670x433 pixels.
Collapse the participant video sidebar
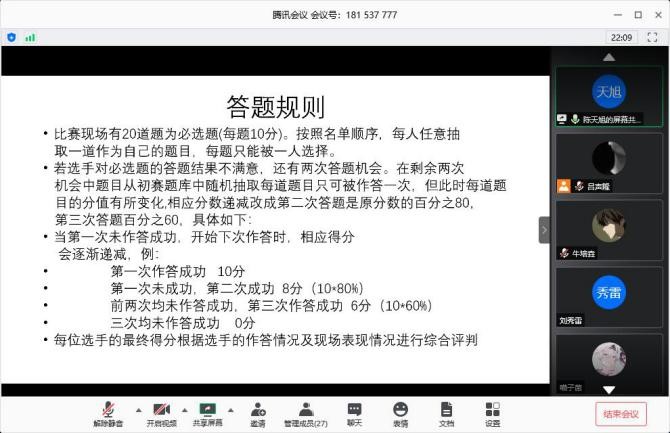pos(544,229)
